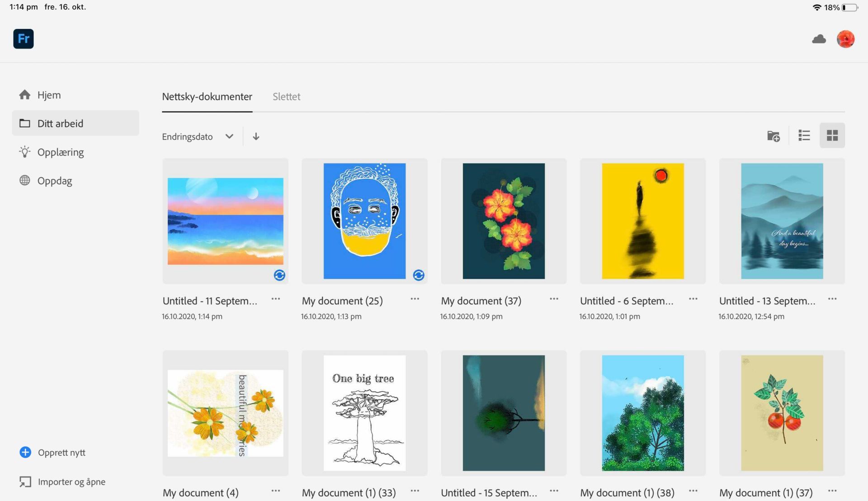This screenshot has height=501, width=868.
Task: Create a new folder icon
Action: click(x=774, y=136)
